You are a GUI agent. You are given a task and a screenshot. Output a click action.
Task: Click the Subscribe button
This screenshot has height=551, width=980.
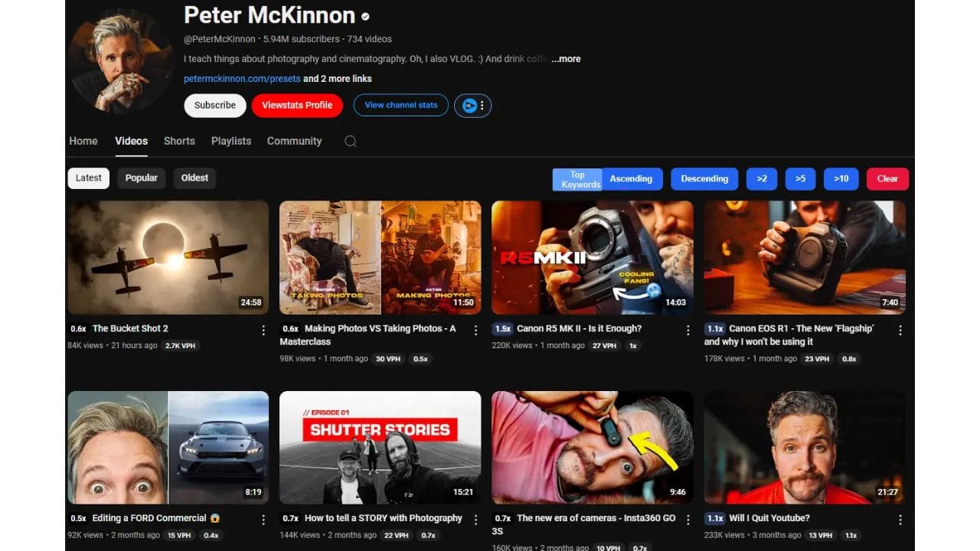pos(215,106)
